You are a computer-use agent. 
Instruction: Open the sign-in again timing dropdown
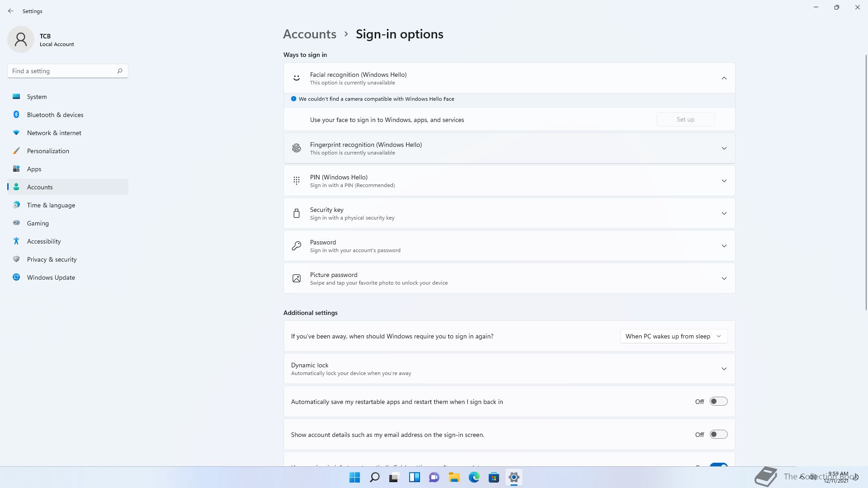[674, 336]
